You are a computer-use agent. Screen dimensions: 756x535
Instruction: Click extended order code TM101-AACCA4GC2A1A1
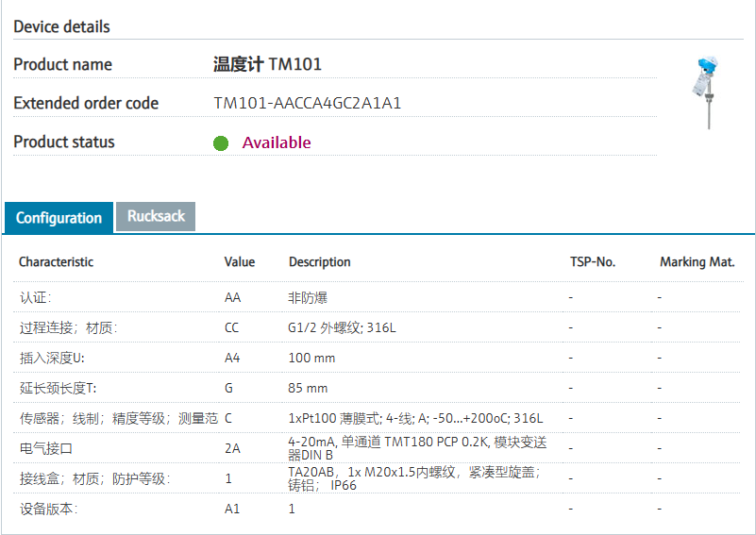tap(308, 103)
